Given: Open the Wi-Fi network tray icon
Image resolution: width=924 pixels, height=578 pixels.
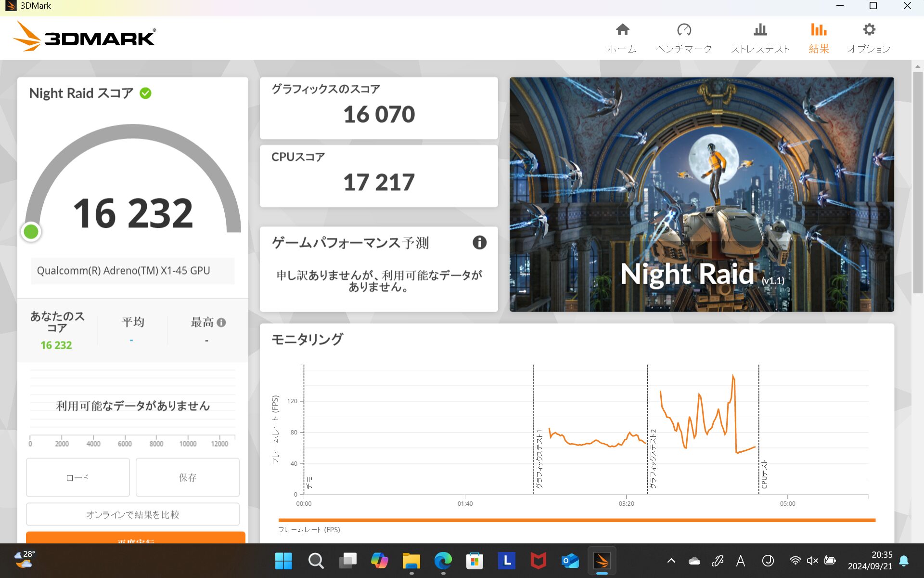Looking at the screenshot, I should pyautogui.click(x=795, y=561).
